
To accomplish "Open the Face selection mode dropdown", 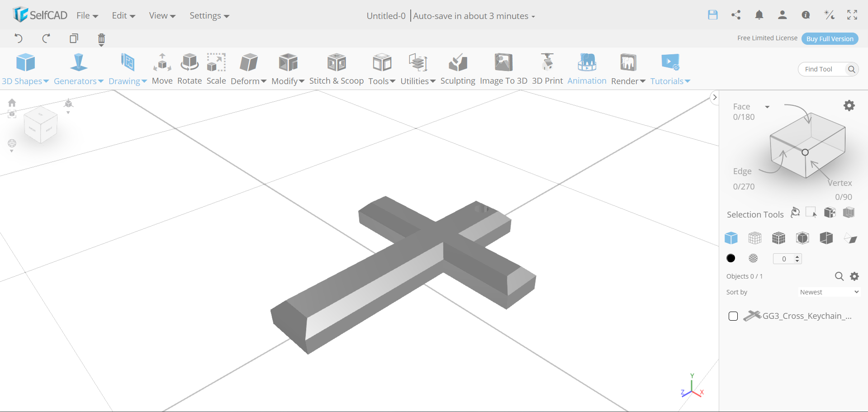I will click(x=767, y=107).
